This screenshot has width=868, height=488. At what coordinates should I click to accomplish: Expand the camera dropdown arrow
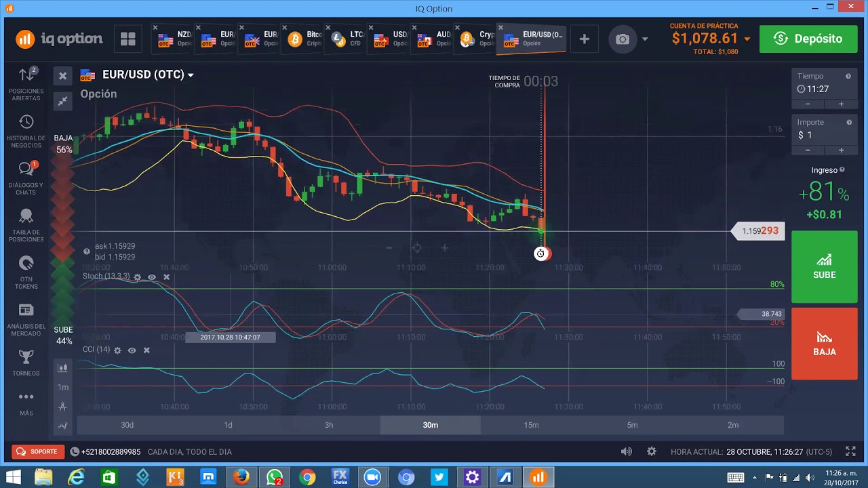(x=645, y=39)
